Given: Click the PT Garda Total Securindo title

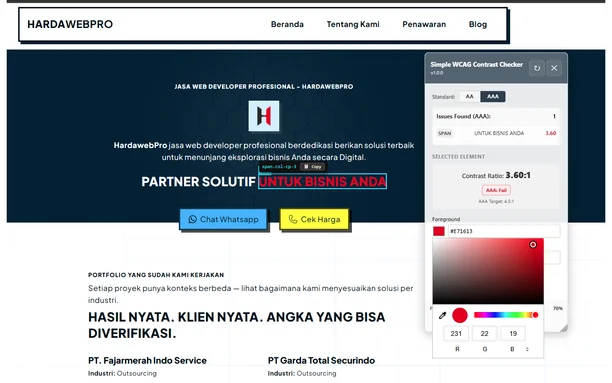Looking at the screenshot, I should (x=321, y=360).
